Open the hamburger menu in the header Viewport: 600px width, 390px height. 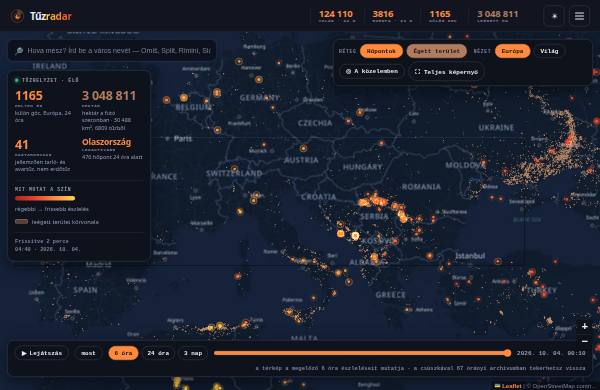(x=579, y=16)
